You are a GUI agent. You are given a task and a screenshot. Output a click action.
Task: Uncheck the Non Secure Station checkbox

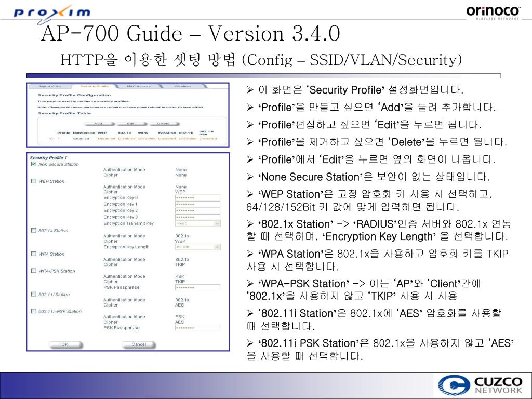click(34, 164)
